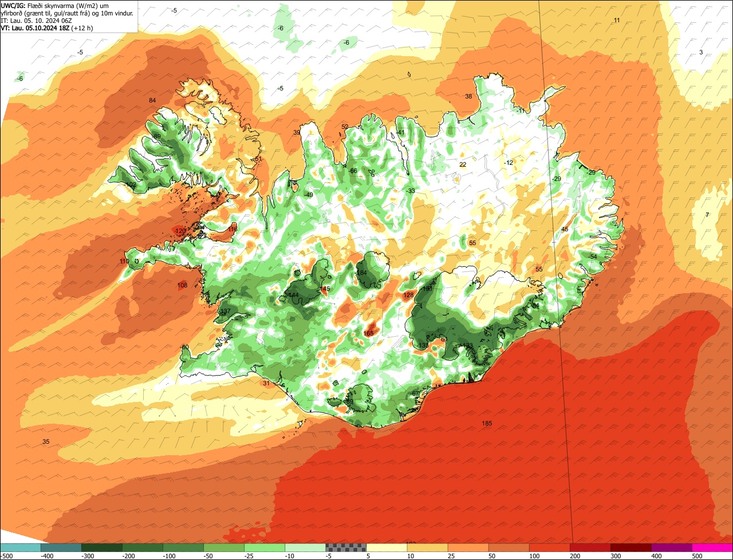Click the 38 value label on the map
This screenshot has height=560, width=733.
click(468, 96)
